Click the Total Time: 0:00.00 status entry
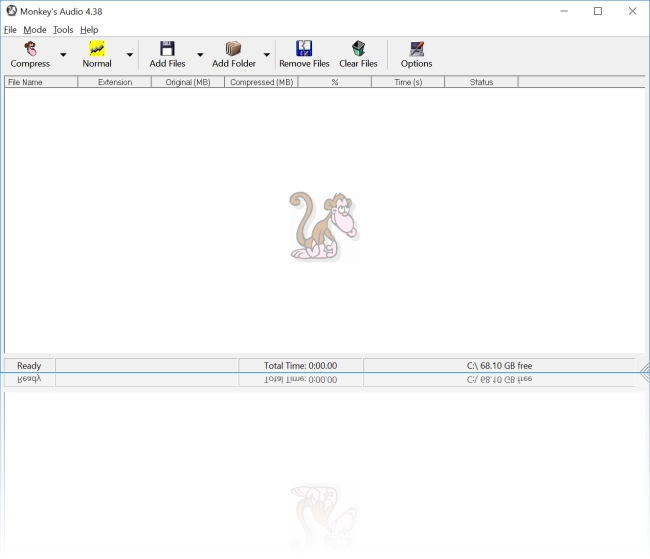The height and width of the screenshot is (559, 650). [301, 365]
